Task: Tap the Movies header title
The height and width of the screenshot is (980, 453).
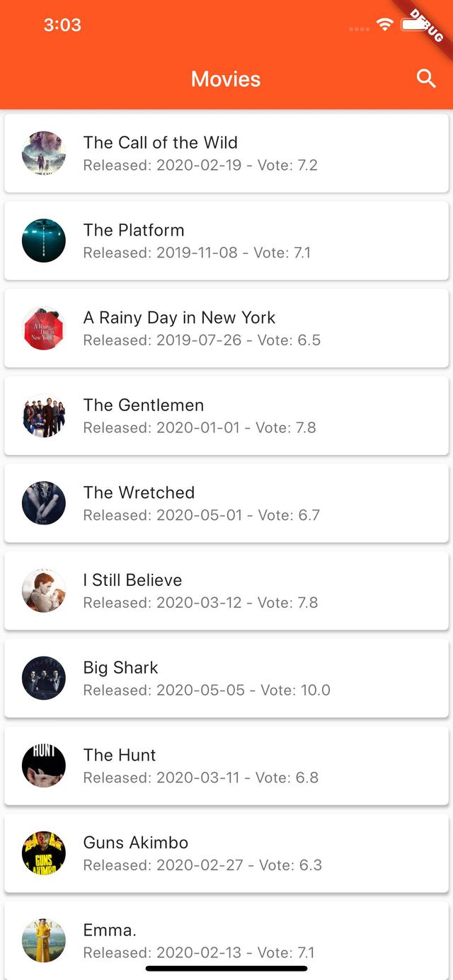Action: [226, 79]
